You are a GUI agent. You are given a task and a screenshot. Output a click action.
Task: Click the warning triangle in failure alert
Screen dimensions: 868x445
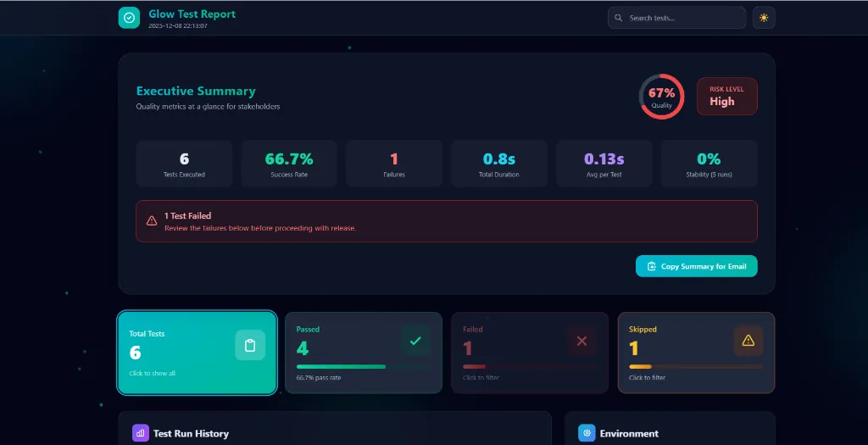tap(152, 221)
